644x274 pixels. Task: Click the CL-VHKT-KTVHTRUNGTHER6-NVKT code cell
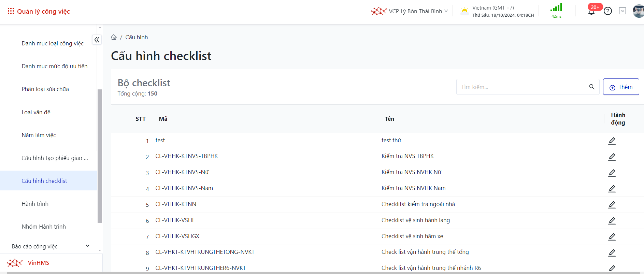point(201,268)
